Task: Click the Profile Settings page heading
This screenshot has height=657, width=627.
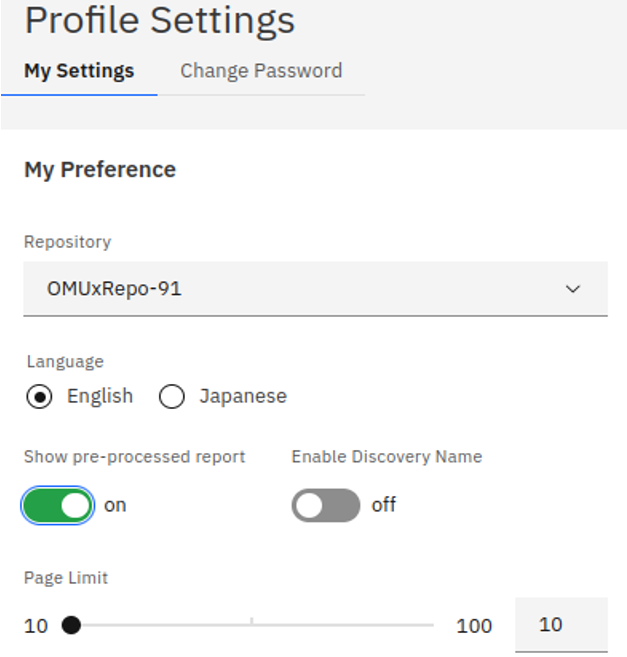Action: [x=160, y=20]
